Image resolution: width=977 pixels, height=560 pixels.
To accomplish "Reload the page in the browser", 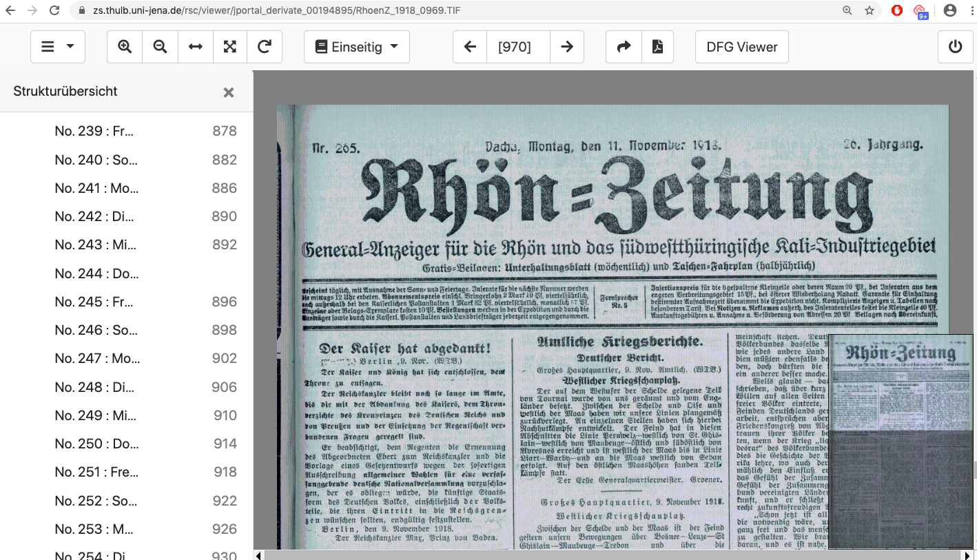I will point(54,10).
